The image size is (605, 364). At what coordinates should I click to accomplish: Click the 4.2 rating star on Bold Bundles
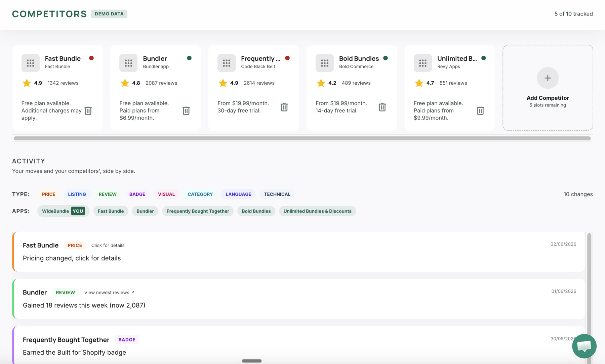point(321,83)
